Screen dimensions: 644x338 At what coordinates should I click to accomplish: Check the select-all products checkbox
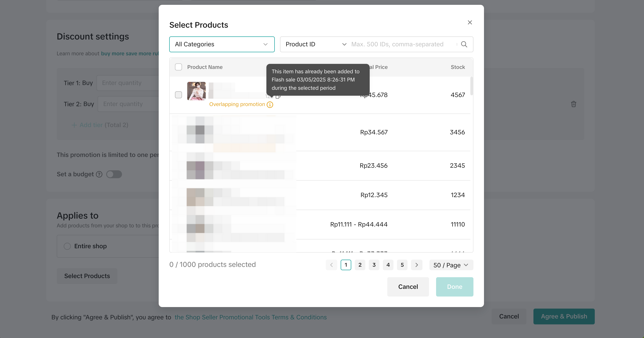pos(178,67)
